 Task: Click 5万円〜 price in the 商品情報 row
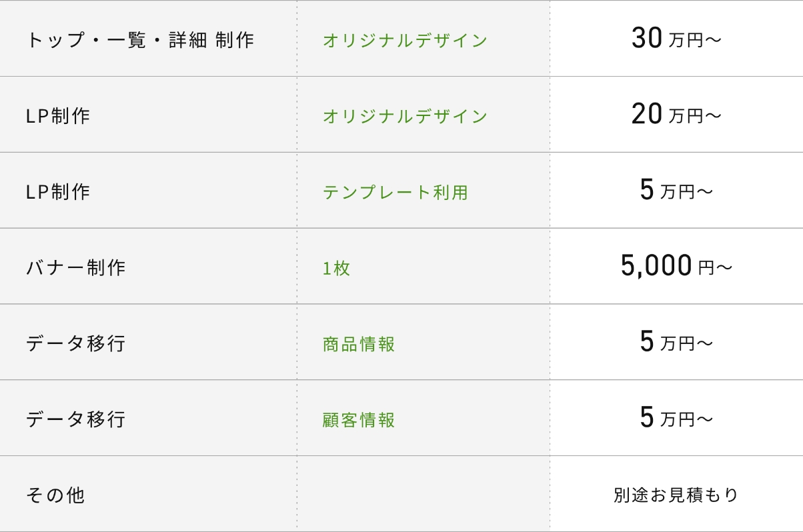676,343
